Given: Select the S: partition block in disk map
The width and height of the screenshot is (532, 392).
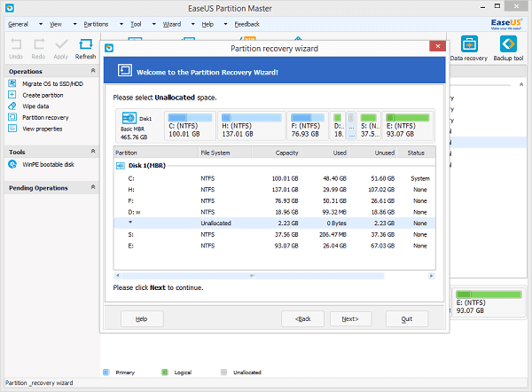Looking at the screenshot, I should 369,126.
